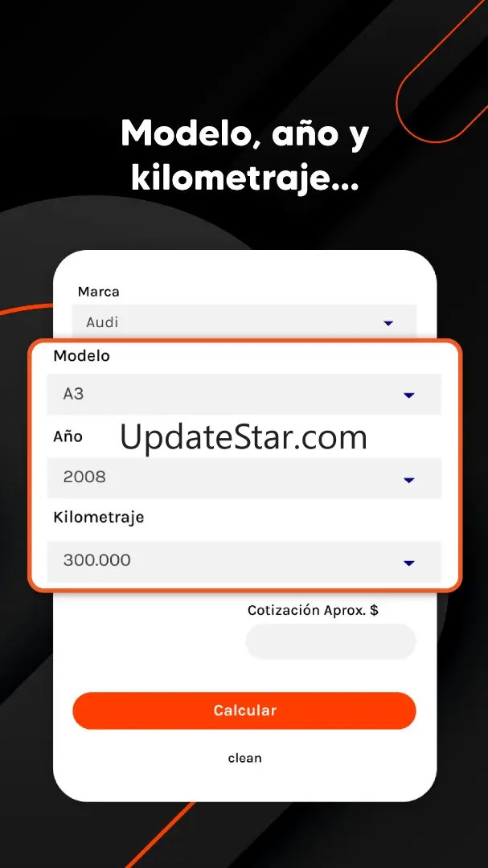
Task: Click the Modelo field label
Action: (81, 356)
